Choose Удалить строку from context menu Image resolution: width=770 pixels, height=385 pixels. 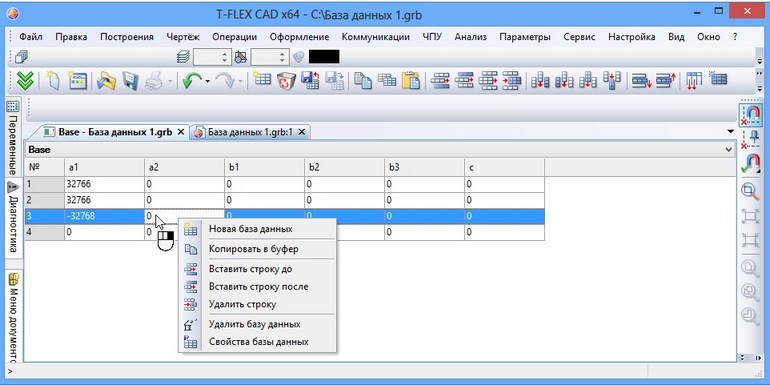tap(257, 304)
